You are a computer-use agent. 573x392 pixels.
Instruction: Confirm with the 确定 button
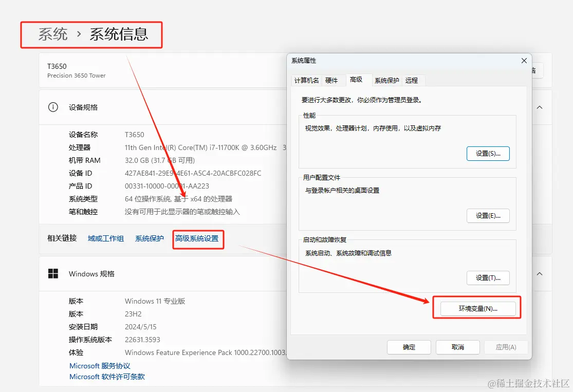pos(409,347)
